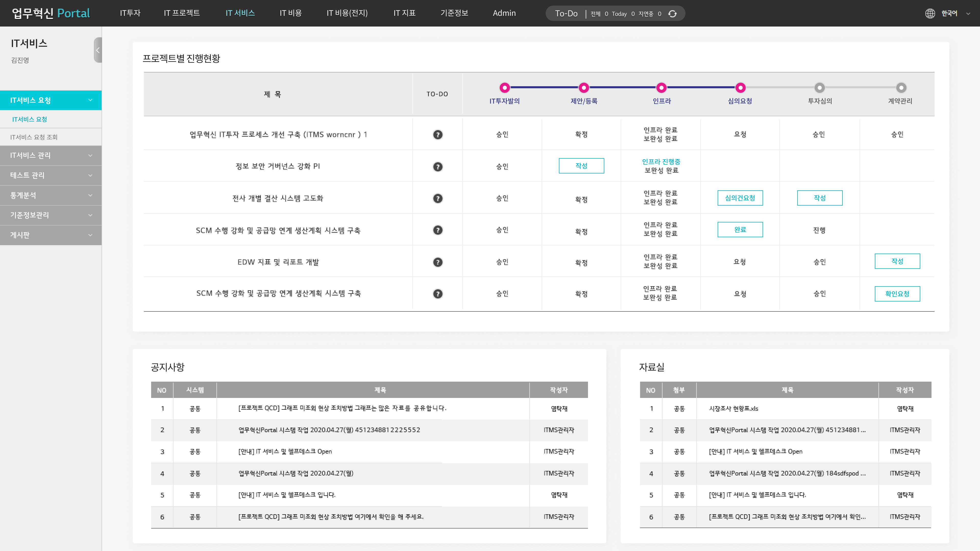Screen dimensions: 980x551
Task: Open the IT 비용(전지) top menu
Action: 347,13
